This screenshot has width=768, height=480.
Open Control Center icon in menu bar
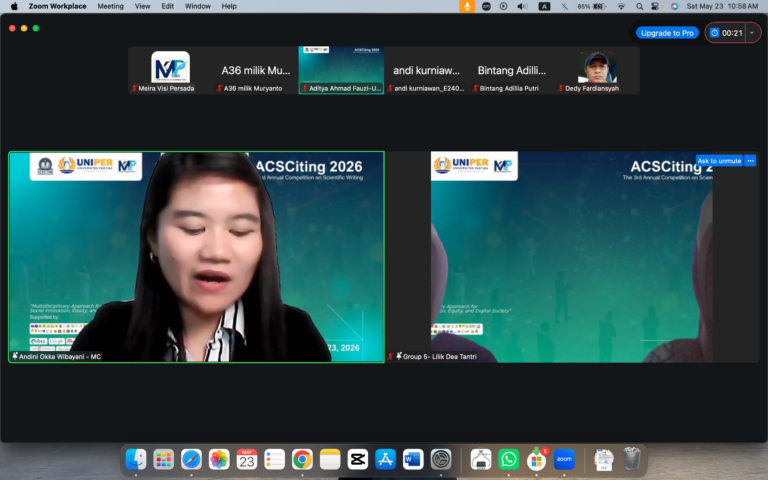click(655, 6)
